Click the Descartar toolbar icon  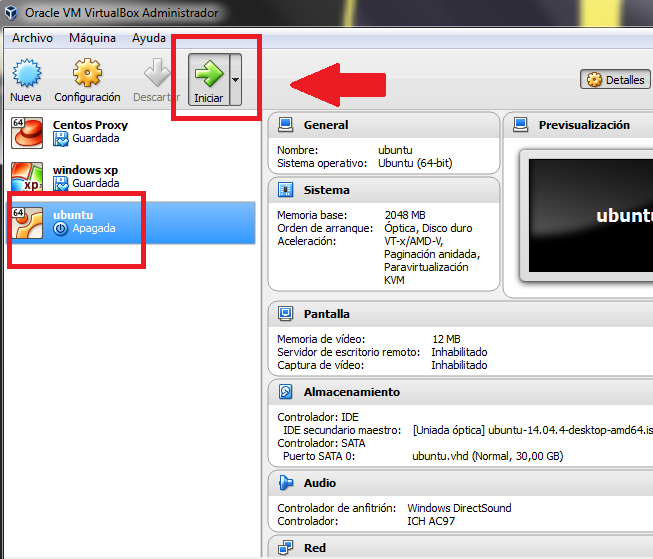pos(157,72)
